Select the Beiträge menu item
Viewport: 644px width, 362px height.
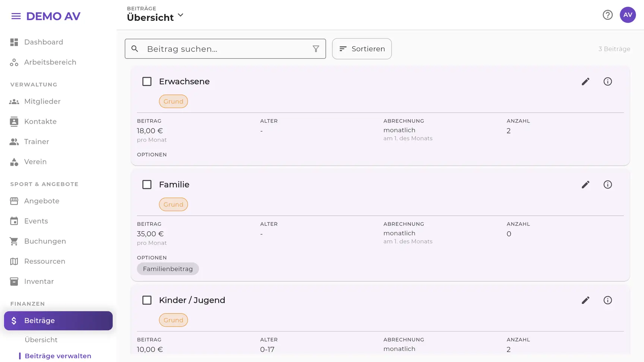coord(58,321)
